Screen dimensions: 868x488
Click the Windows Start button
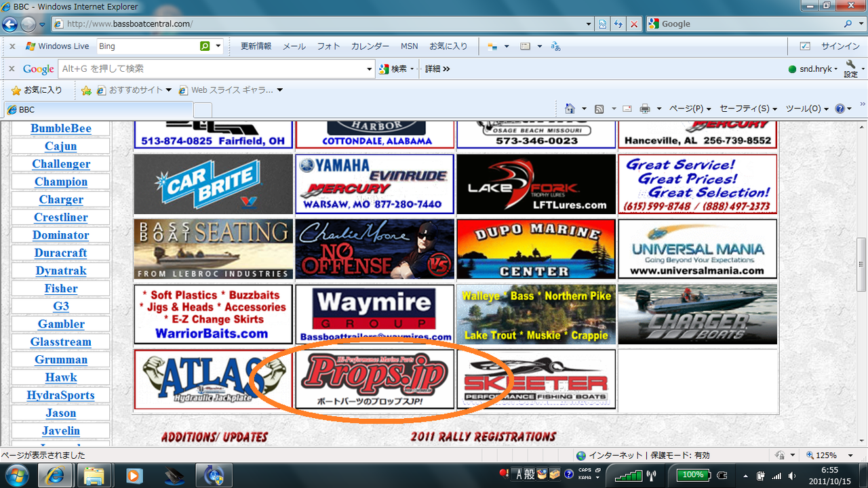16,474
